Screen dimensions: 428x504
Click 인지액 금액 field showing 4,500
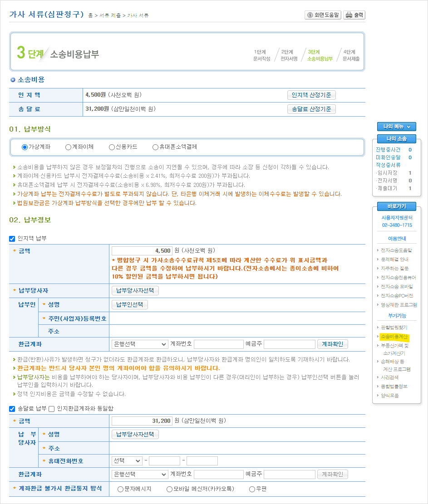coord(142,251)
